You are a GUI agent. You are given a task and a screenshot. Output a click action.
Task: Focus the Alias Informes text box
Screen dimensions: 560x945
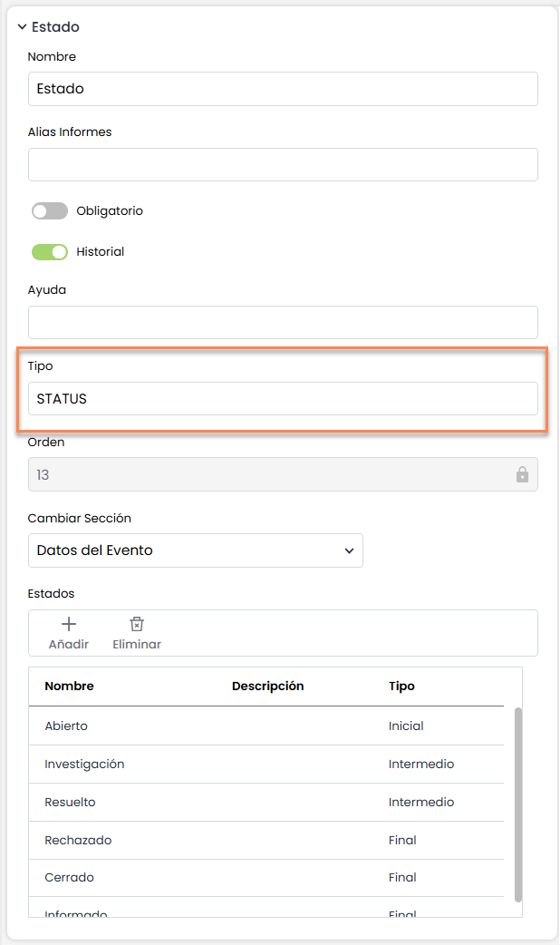(x=283, y=165)
